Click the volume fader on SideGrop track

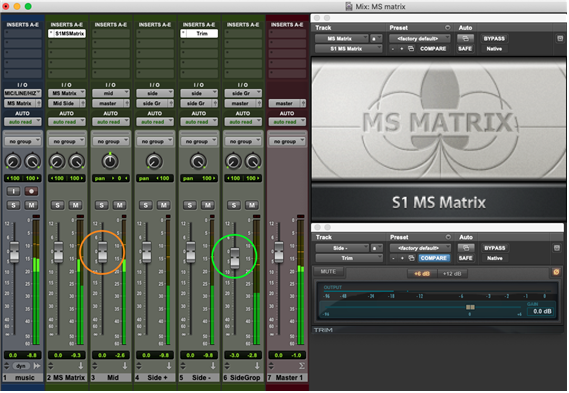(235, 258)
